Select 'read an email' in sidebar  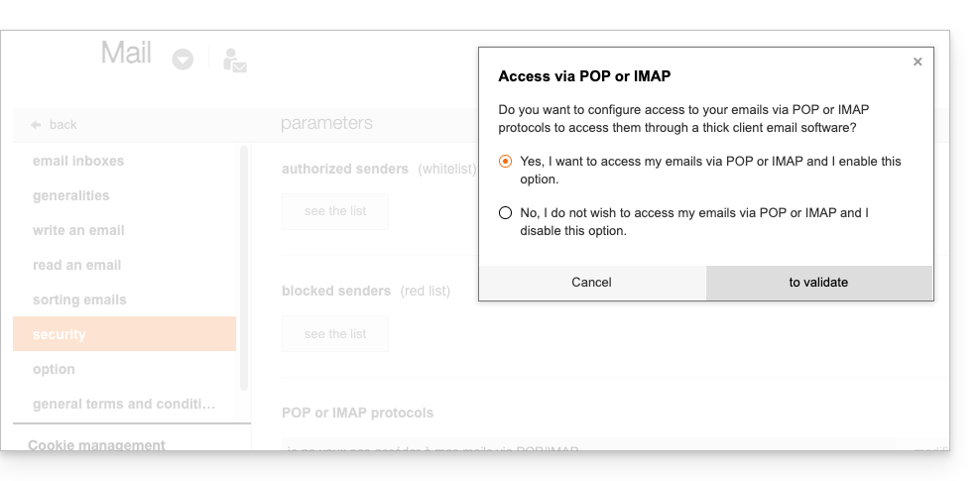[76, 265]
